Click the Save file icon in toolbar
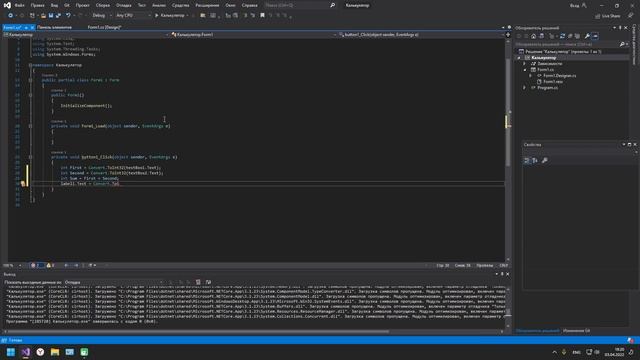The height and width of the screenshot is (360, 640). [51, 16]
